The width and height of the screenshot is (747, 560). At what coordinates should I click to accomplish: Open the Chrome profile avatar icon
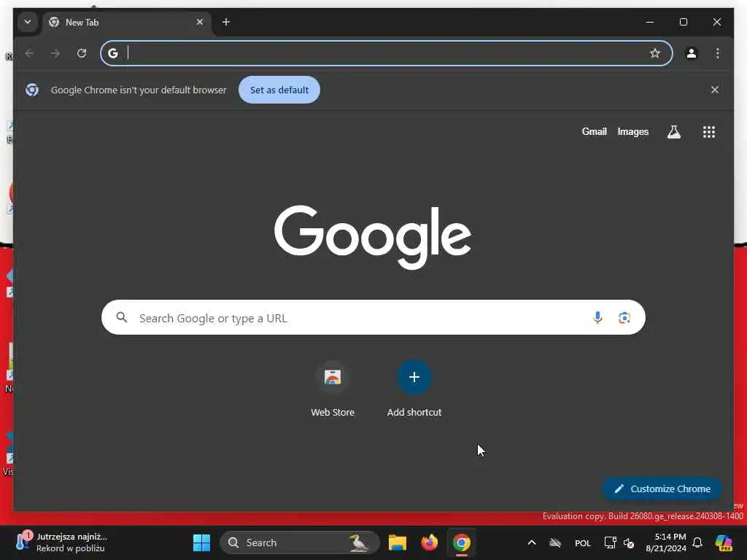(x=692, y=53)
